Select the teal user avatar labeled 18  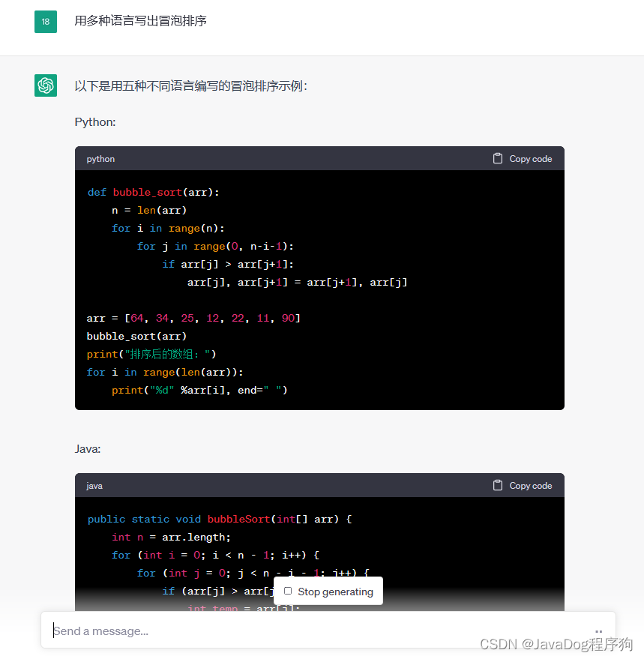pyautogui.click(x=46, y=22)
